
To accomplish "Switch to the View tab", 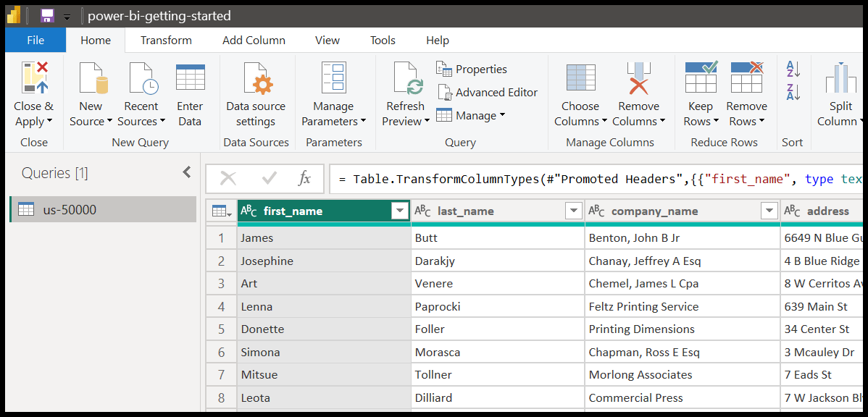I will pyautogui.click(x=327, y=41).
